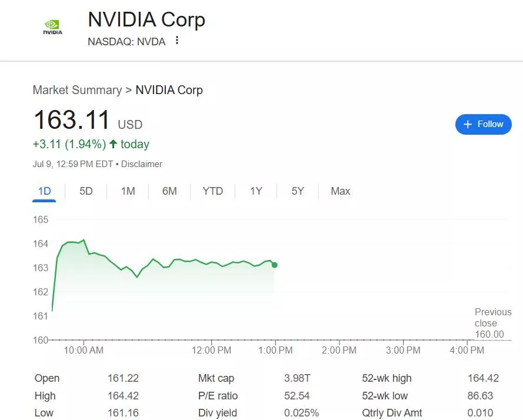
Task: Open the Disclaimer link
Action: 141,164
